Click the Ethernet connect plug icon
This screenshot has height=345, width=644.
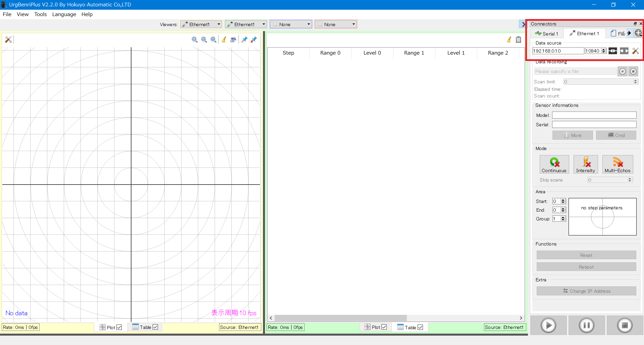pyautogui.click(x=613, y=51)
